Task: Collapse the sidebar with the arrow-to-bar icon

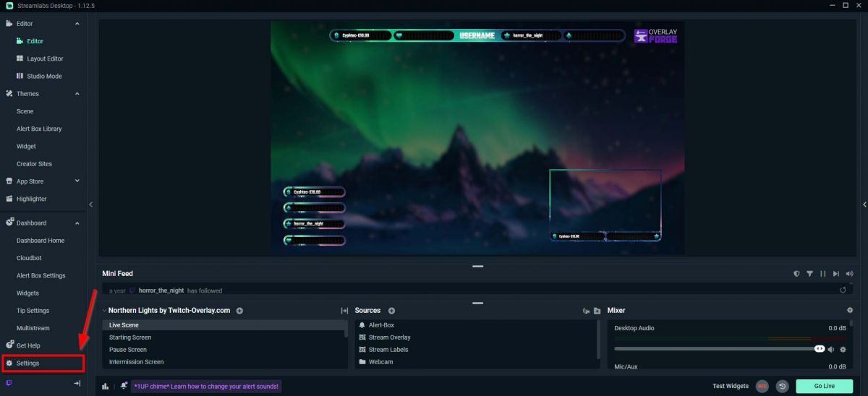Action: (77, 383)
